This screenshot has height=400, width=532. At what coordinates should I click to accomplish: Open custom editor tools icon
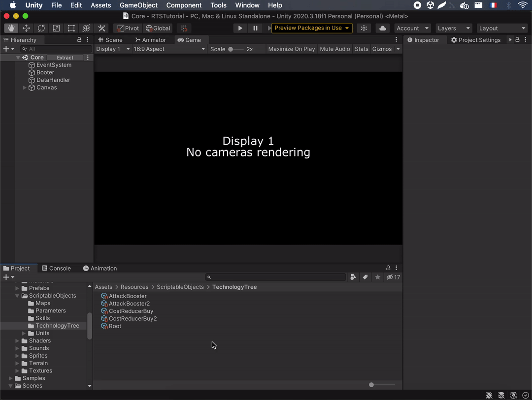pos(101,28)
